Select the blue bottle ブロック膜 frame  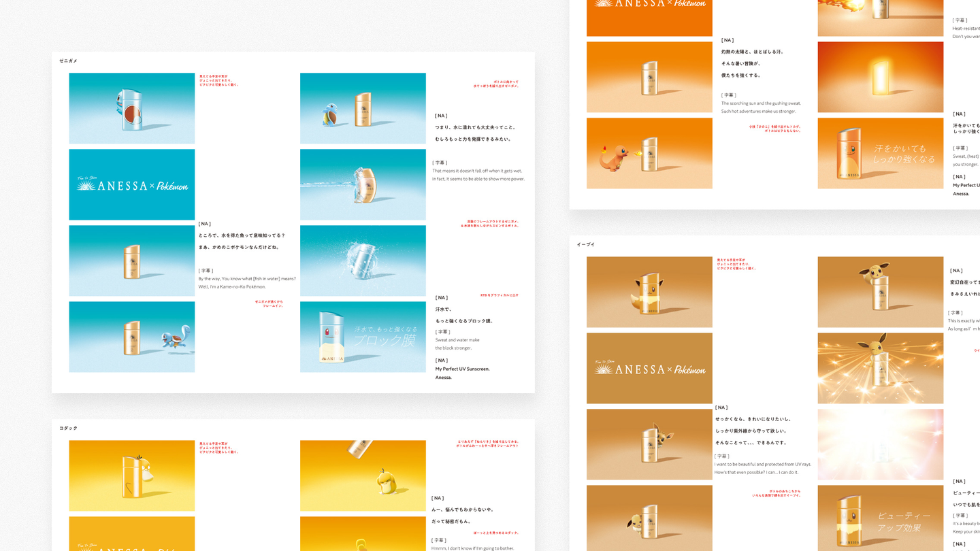pyautogui.click(x=363, y=337)
